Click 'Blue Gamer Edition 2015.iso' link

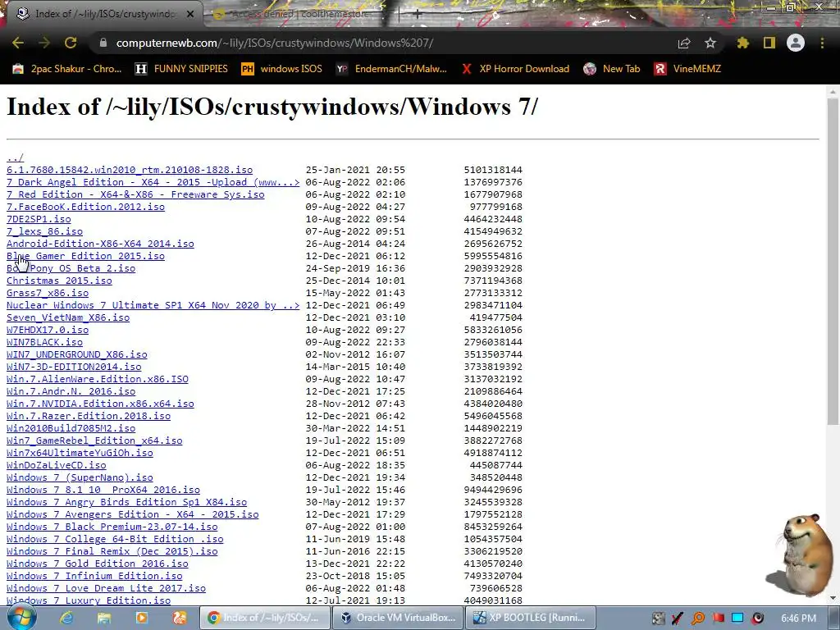click(85, 256)
